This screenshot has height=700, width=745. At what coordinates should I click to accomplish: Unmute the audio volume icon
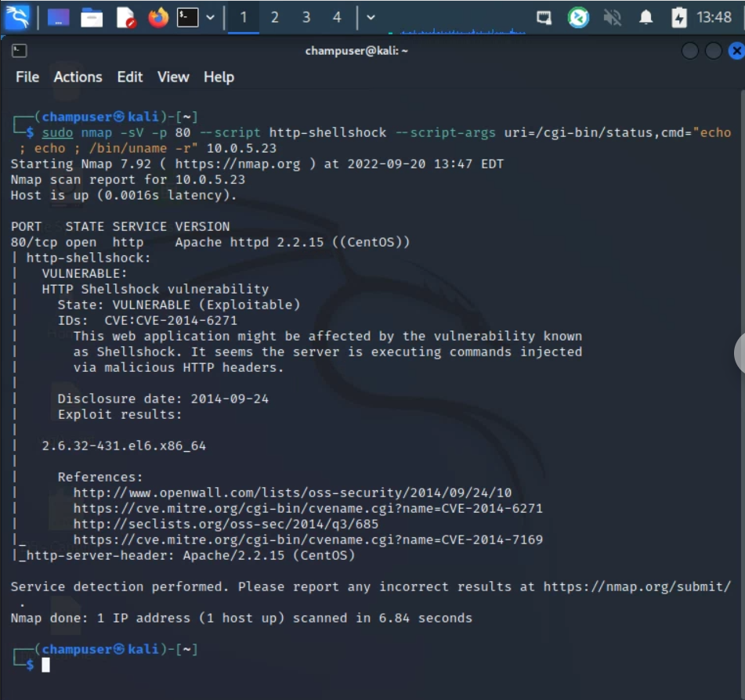tap(612, 18)
